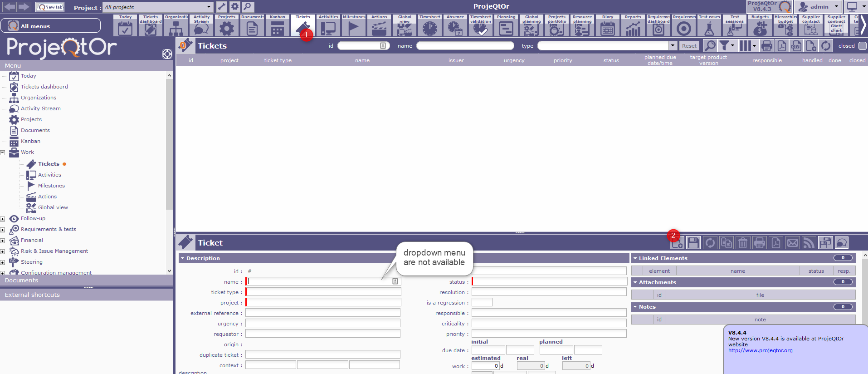Export the tickets list to CSV
This screenshot has width=868, height=374.
coord(796,46)
